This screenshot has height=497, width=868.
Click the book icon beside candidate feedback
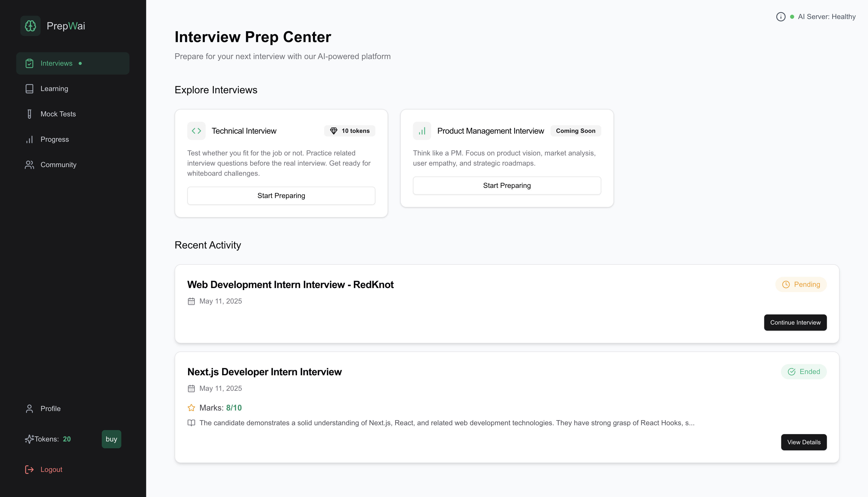click(191, 423)
